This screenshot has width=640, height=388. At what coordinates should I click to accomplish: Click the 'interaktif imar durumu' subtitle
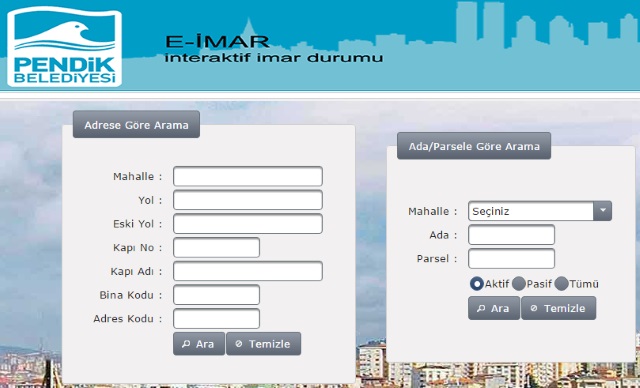(x=274, y=58)
